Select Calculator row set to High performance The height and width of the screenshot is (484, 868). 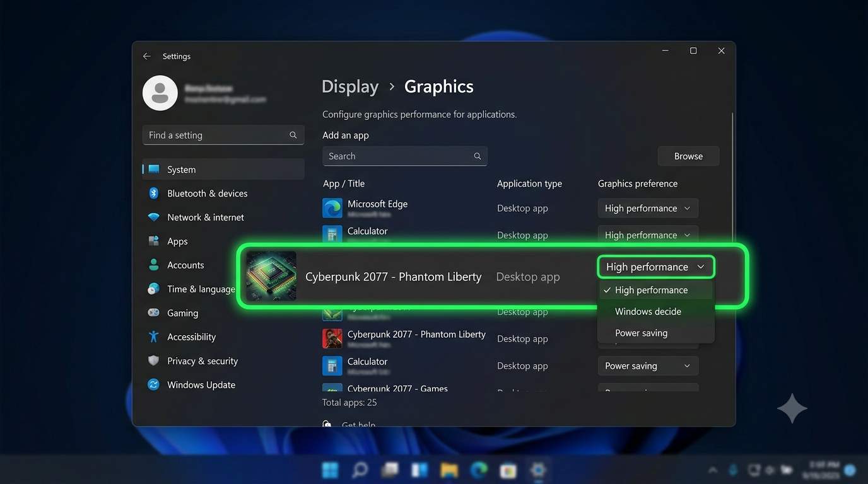click(x=510, y=234)
